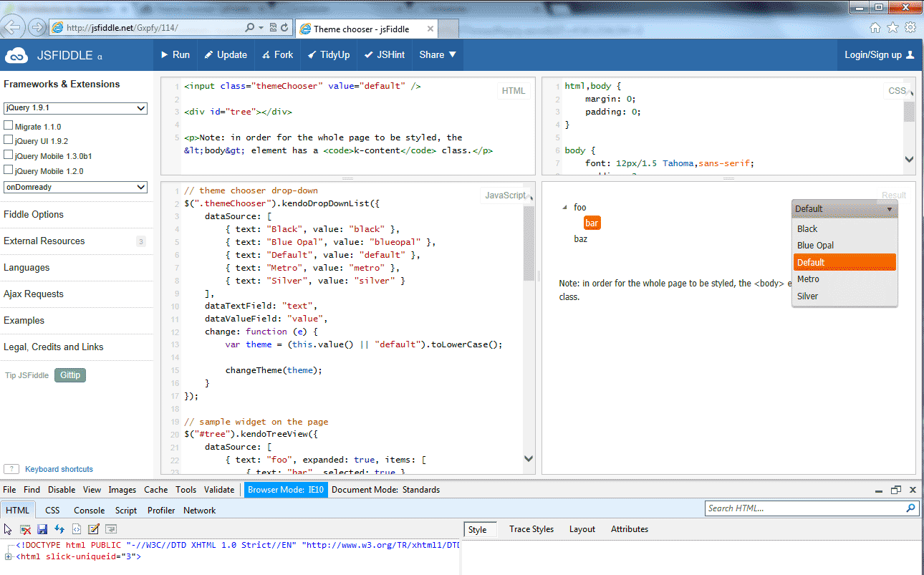Open the onDomready load type dropdown
Screen dimensions: 924x575
click(x=75, y=187)
